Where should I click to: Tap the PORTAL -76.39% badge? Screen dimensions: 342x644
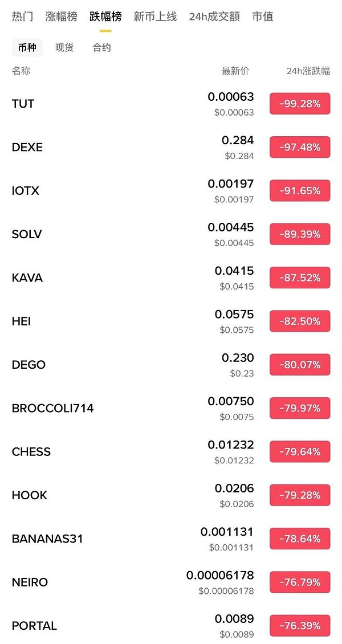(x=300, y=626)
